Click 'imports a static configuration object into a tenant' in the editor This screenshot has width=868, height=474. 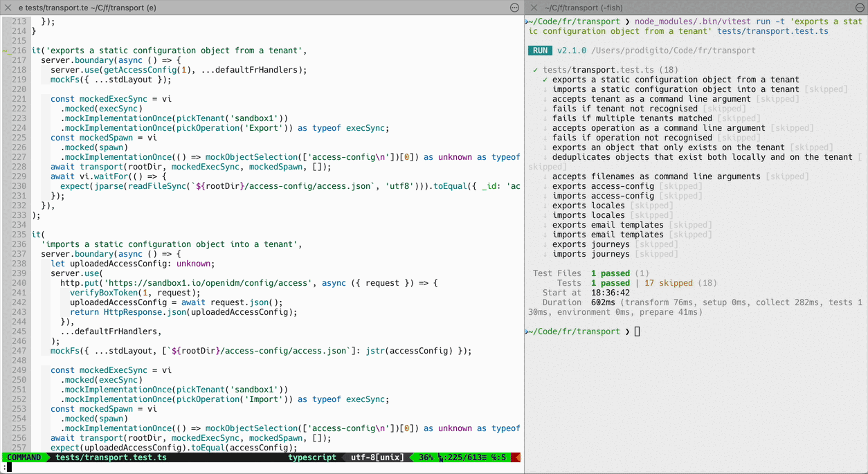pyautogui.click(x=172, y=244)
